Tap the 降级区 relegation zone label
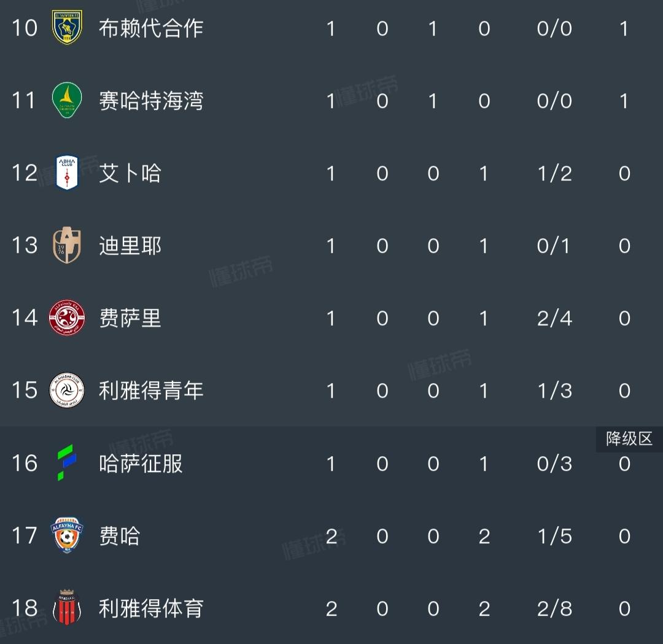663x644 pixels. point(629,439)
